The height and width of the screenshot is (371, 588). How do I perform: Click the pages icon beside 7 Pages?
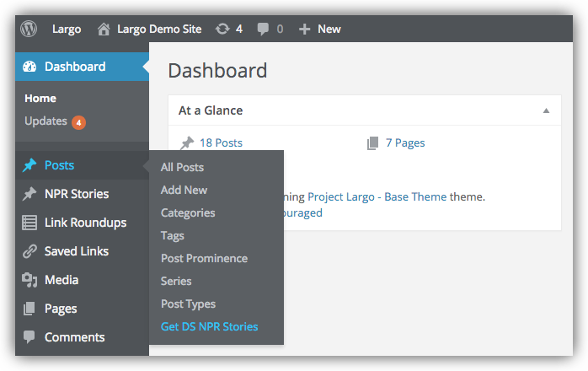(x=372, y=143)
